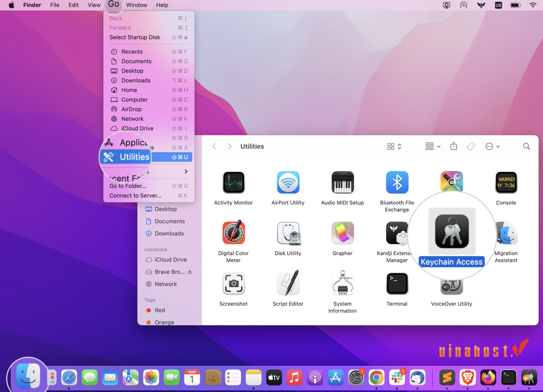Click the Share toolbar button
The height and width of the screenshot is (392, 543).
click(x=454, y=146)
